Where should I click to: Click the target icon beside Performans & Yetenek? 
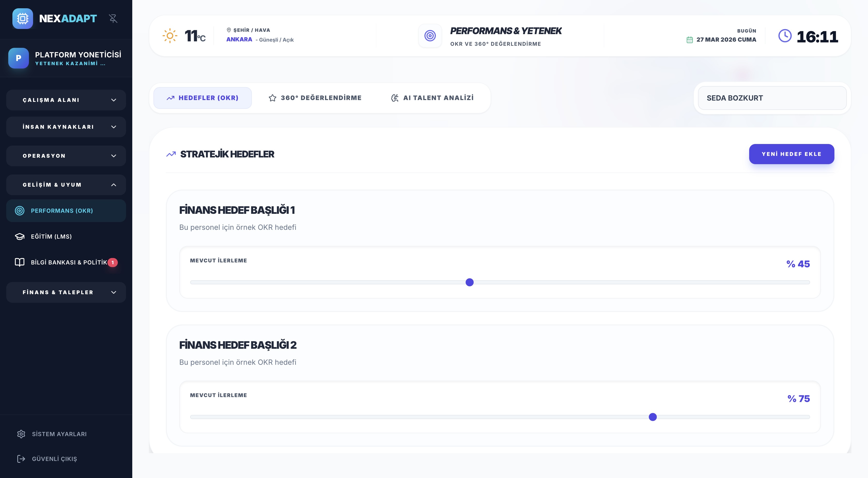(x=430, y=36)
